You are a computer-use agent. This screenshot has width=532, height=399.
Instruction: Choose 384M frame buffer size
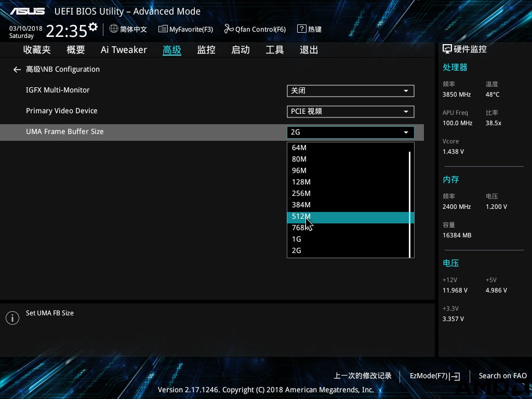348,205
